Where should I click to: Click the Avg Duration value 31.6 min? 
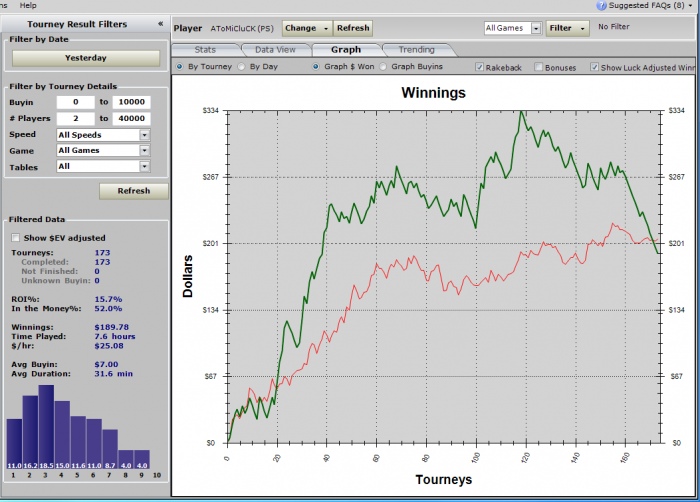pos(113,374)
